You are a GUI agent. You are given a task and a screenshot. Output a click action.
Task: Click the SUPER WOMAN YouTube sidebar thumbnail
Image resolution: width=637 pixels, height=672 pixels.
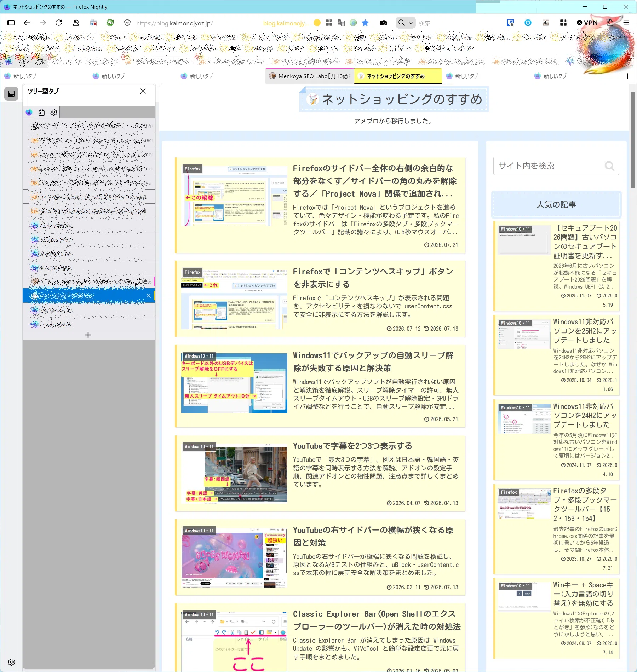click(x=234, y=558)
